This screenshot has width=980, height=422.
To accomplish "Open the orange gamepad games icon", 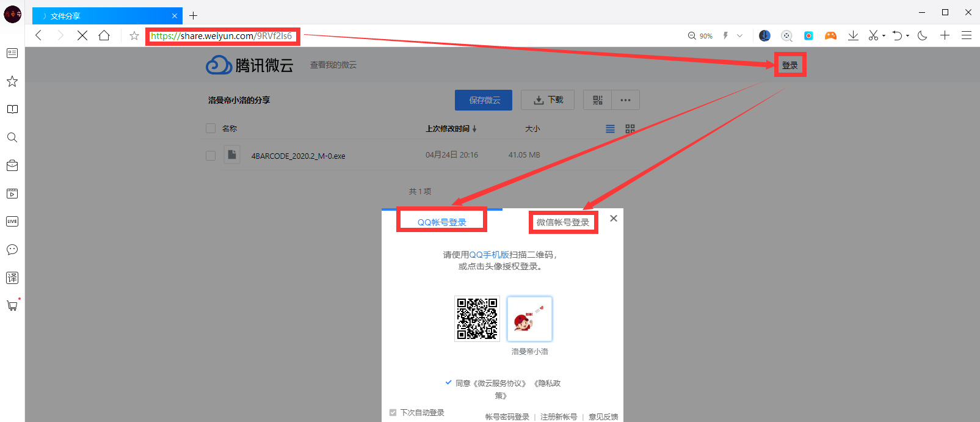I will 830,36.
